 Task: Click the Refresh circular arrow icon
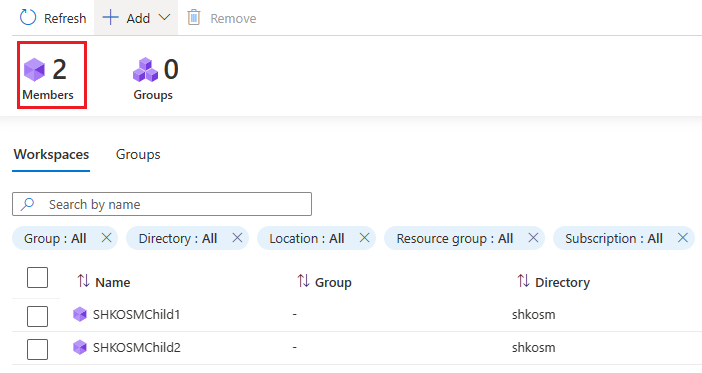[x=28, y=17]
